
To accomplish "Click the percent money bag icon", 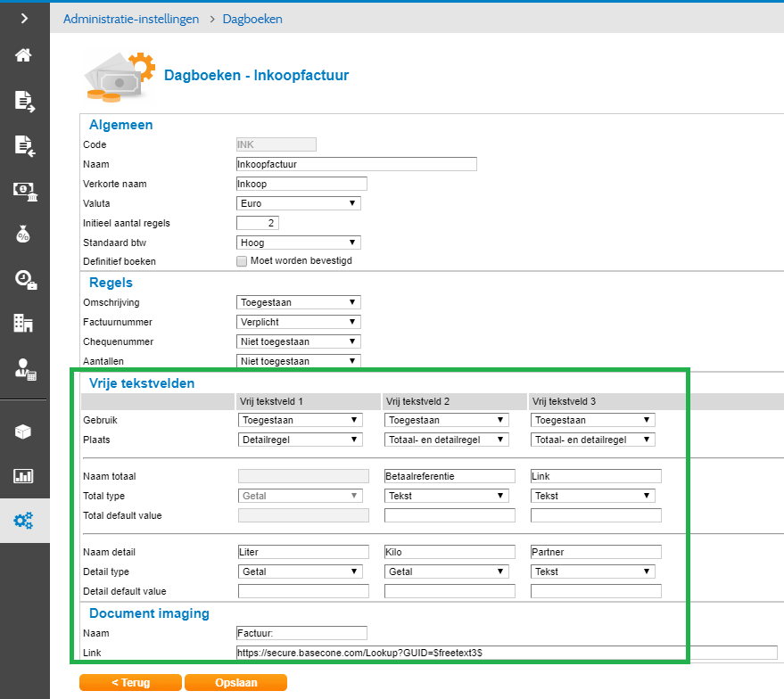I will point(24,234).
